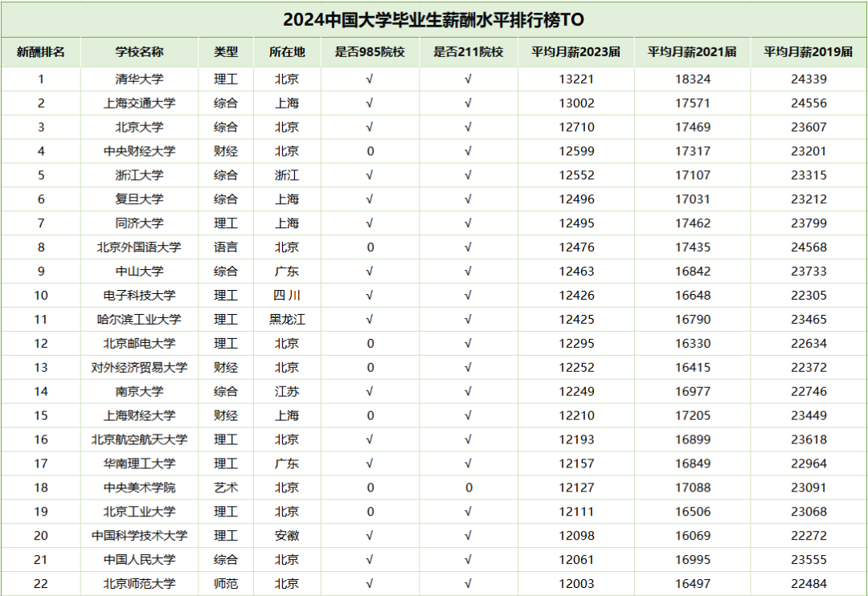
Task: Select the 是否211院校 column header
Action: 469,52
